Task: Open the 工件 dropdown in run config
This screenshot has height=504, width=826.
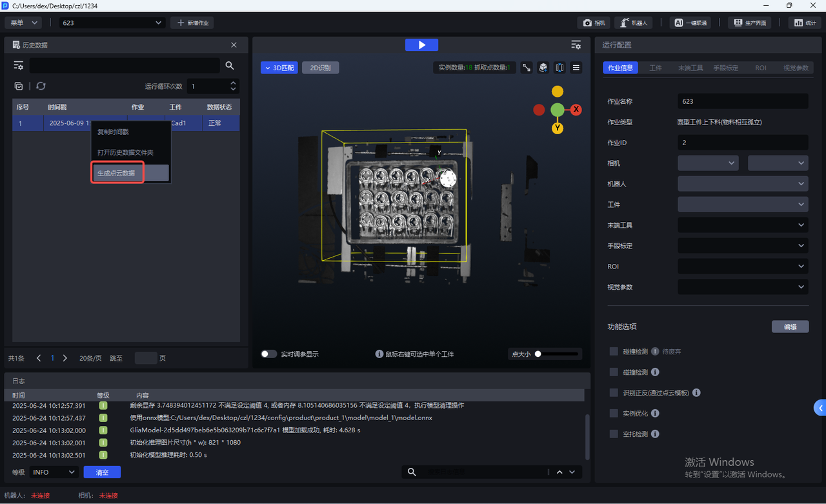Action: click(742, 205)
